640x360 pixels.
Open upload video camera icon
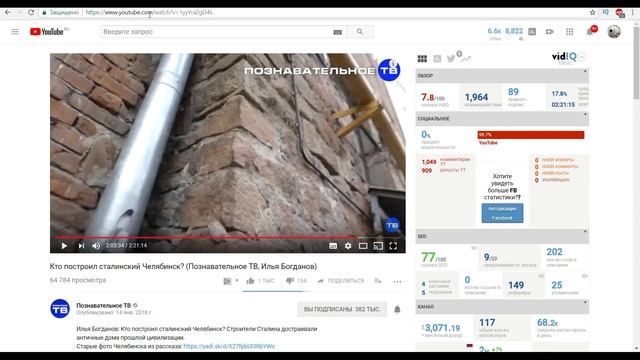pyautogui.click(x=550, y=31)
